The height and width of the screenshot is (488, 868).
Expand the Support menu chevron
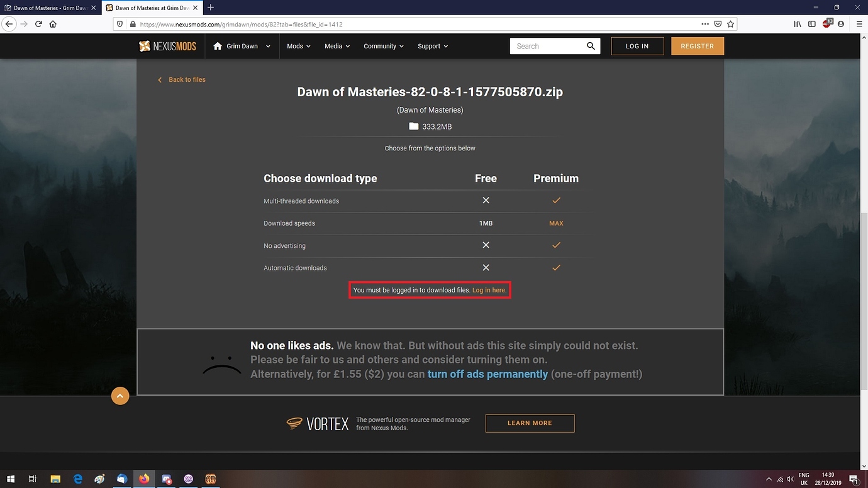[445, 46]
